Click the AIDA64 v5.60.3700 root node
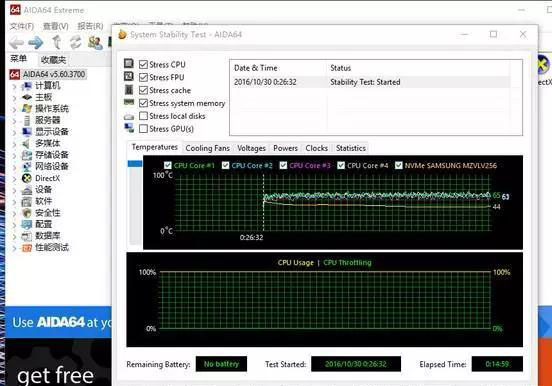 tap(54, 74)
